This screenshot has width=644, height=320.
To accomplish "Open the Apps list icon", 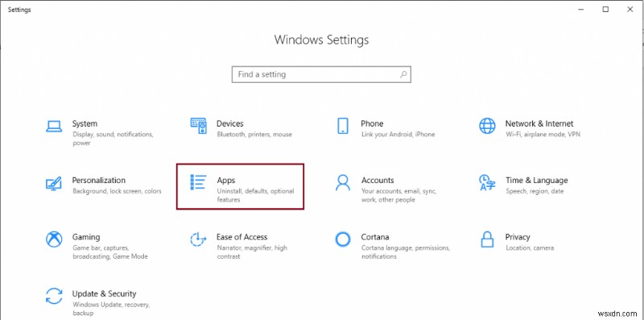I will (198, 182).
